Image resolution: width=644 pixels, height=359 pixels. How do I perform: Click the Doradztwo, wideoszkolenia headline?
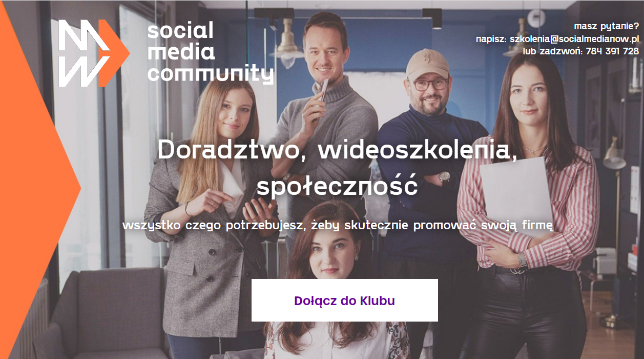(337, 150)
